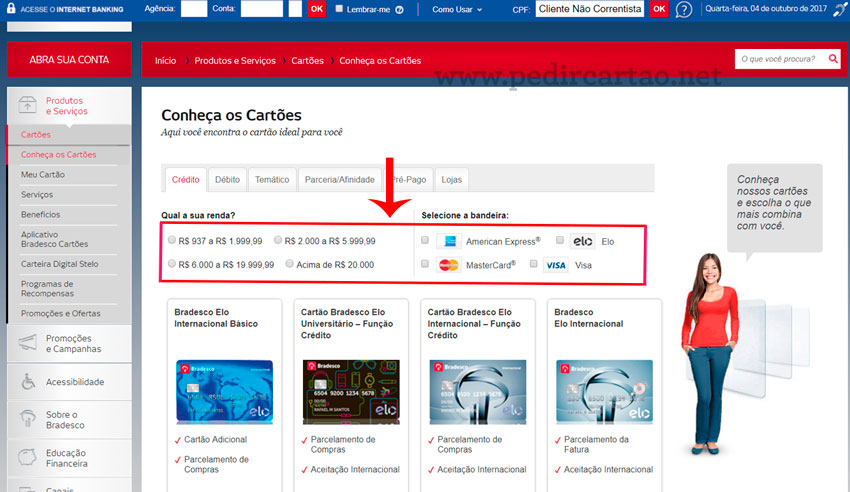
Task: Check the MasterCard brand checkbox
Action: (x=425, y=264)
